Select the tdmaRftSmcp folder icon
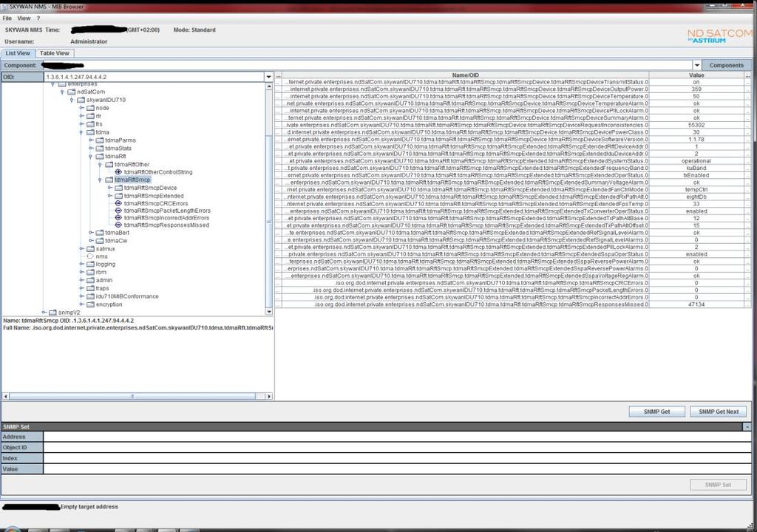 [x=109, y=180]
